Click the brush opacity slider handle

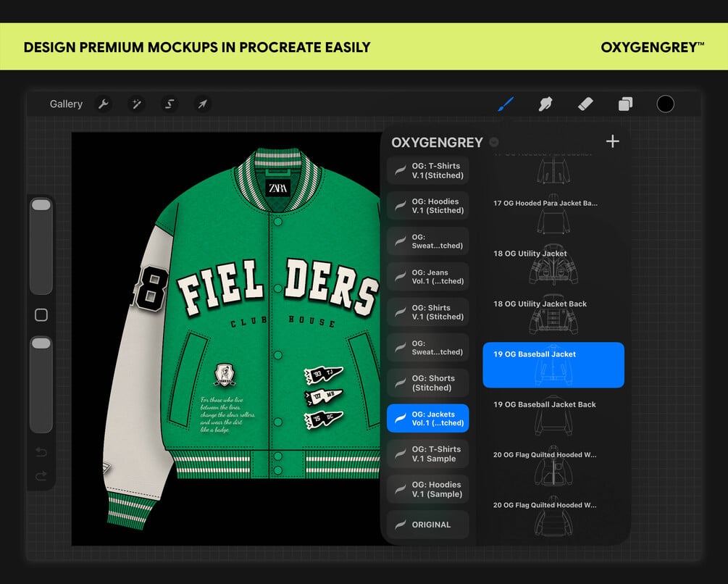pos(41,343)
